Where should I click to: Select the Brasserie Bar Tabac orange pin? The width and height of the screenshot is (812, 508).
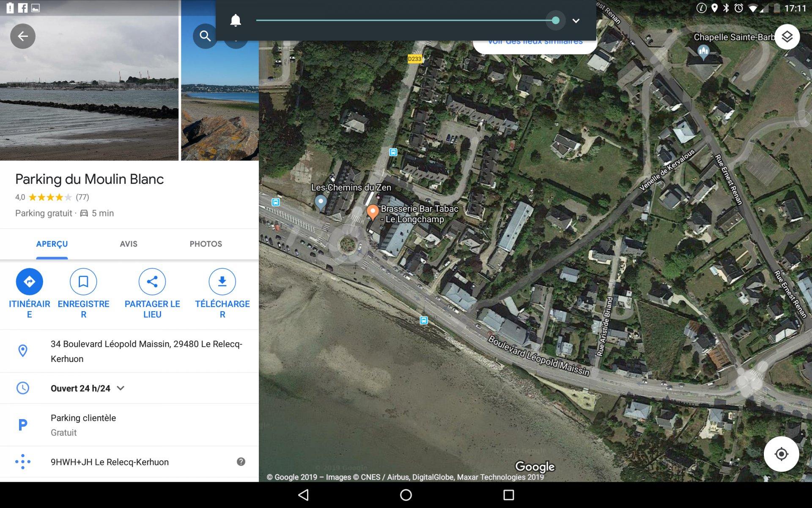pos(372,212)
